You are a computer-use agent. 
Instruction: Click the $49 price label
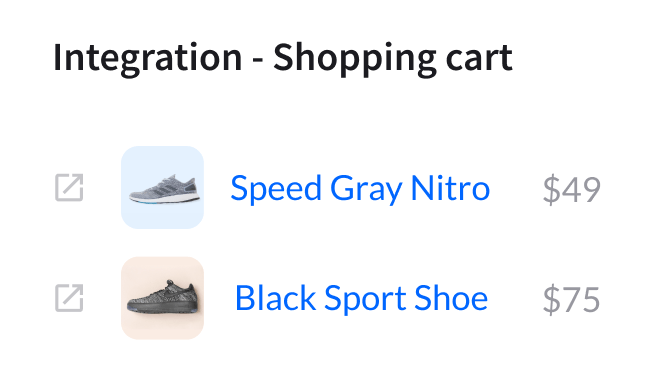coord(571,189)
